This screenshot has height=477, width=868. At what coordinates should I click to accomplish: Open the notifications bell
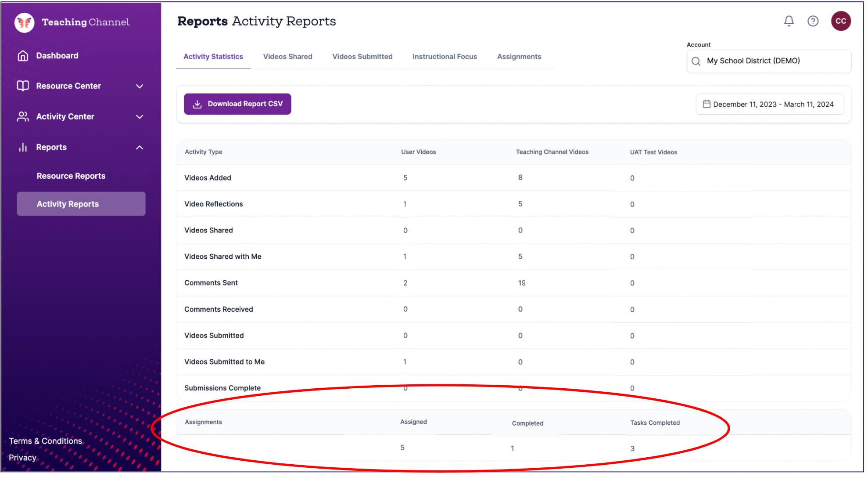click(x=789, y=21)
